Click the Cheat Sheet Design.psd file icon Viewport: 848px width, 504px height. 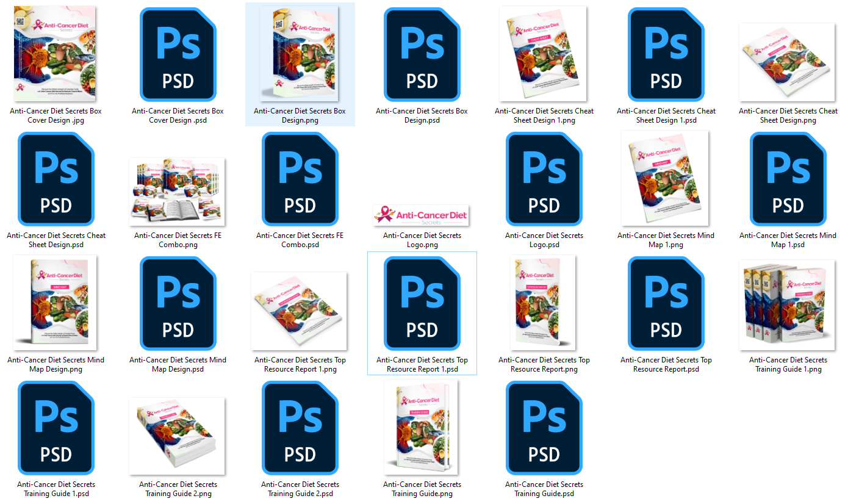(56, 179)
